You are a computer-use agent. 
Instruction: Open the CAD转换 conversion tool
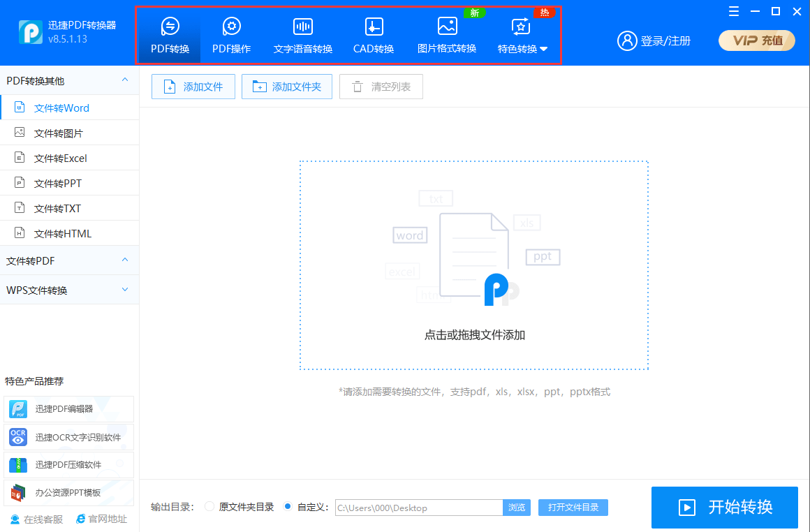click(373, 35)
